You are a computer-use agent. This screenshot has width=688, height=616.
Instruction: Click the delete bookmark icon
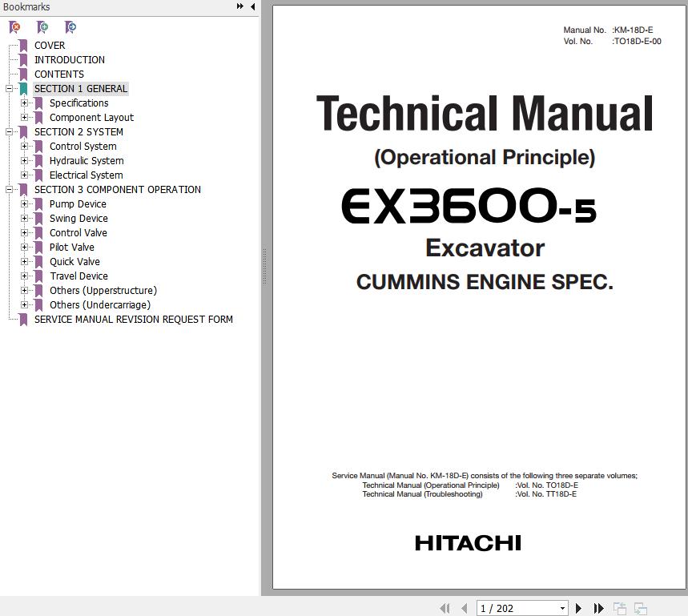pyautogui.click(x=14, y=27)
